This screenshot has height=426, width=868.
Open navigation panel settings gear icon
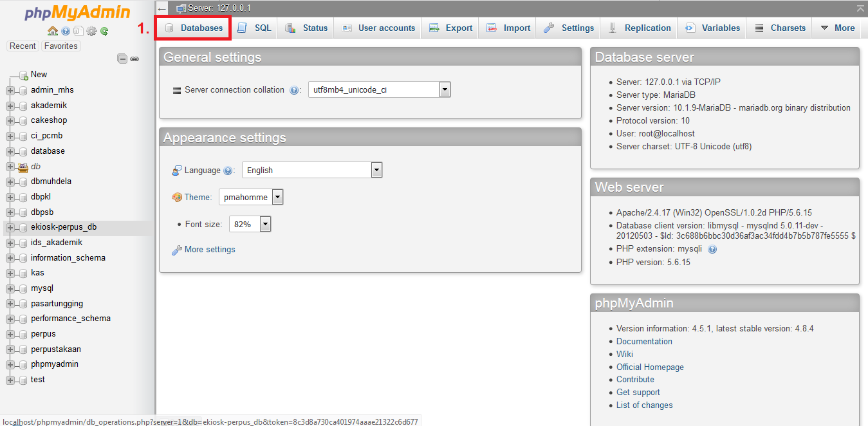pyautogui.click(x=91, y=31)
